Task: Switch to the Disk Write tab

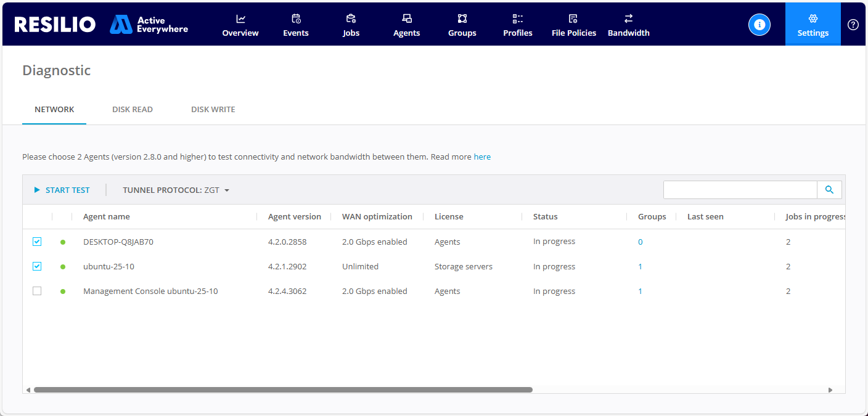Action: pyautogui.click(x=213, y=110)
